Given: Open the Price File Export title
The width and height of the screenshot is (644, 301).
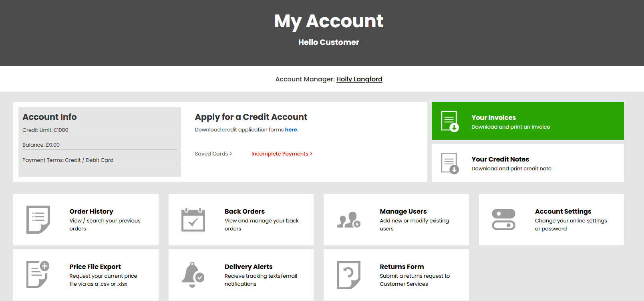Looking at the screenshot, I should [95, 267].
